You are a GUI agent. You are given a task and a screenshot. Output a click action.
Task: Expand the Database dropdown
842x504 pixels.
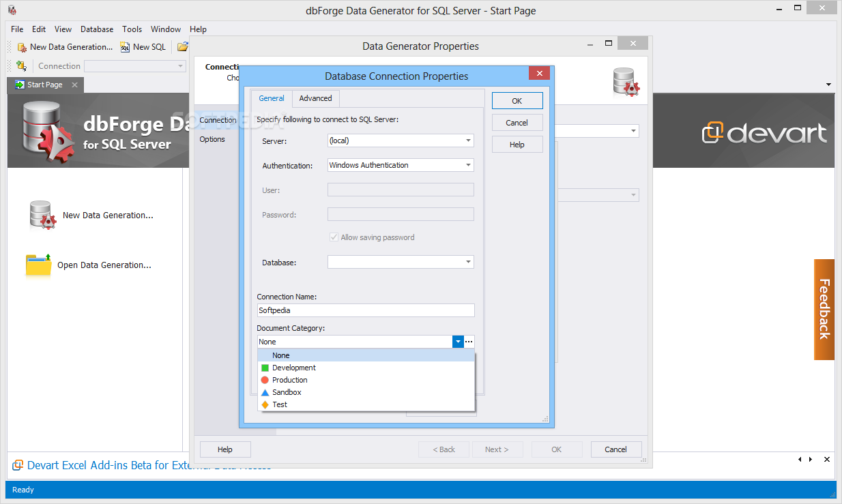point(469,262)
